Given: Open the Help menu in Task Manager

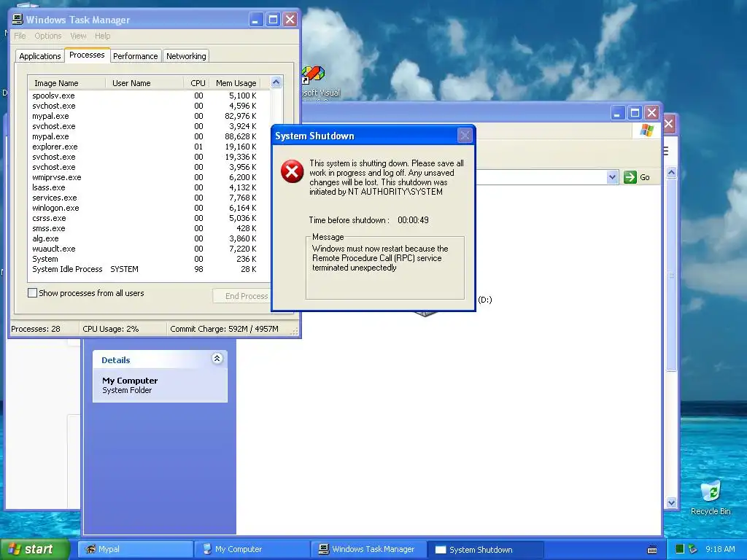Looking at the screenshot, I should [102, 36].
